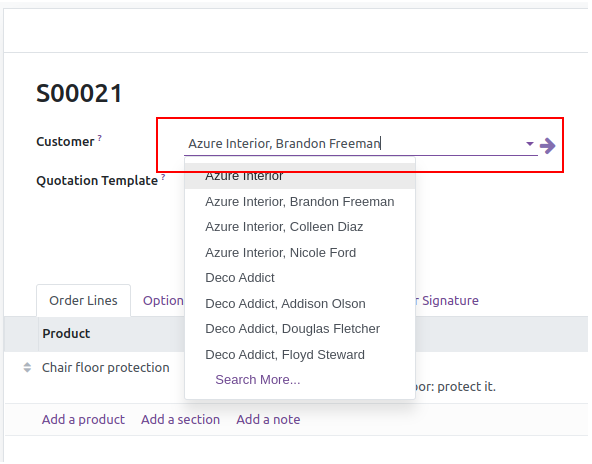Choose Deco Addict customer
Viewport: 592px width, 464px height.
click(x=300, y=278)
